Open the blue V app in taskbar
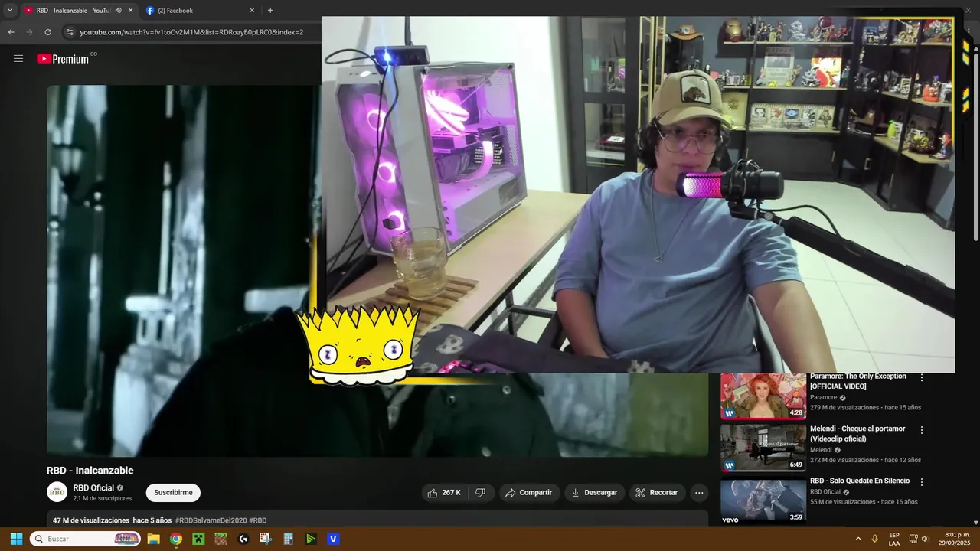Image resolution: width=980 pixels, height=551 pixels. pyautogui.click(x=333, y=539)
